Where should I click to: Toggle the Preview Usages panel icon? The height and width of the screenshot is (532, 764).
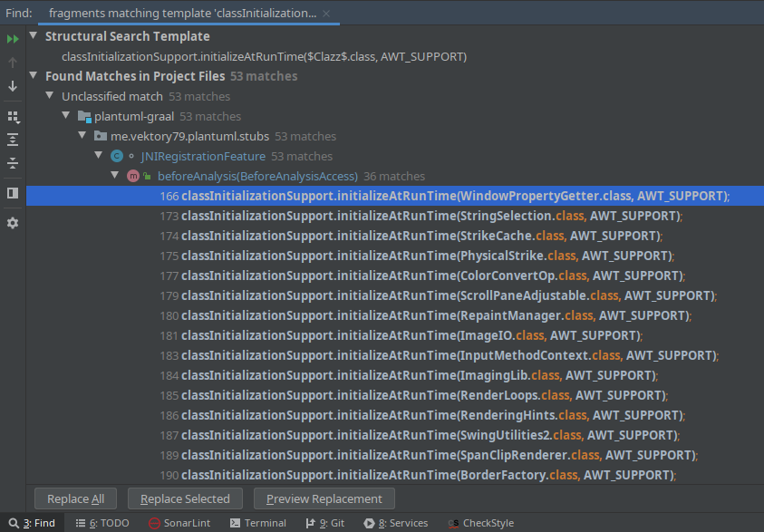click(x=13, y=193)
